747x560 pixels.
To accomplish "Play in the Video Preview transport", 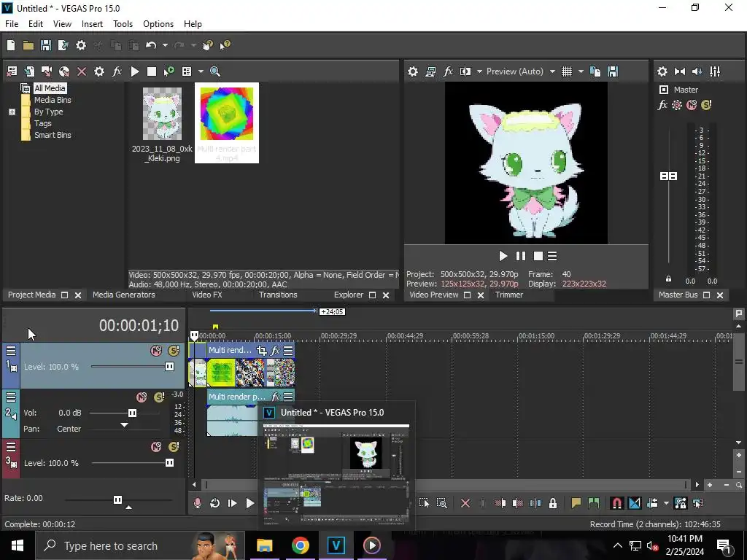I will click(503, 256).
